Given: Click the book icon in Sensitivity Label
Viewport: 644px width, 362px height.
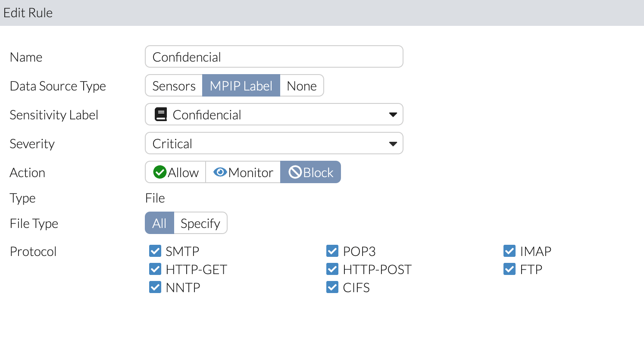Looking at the screenshot, I should (161, 115).
